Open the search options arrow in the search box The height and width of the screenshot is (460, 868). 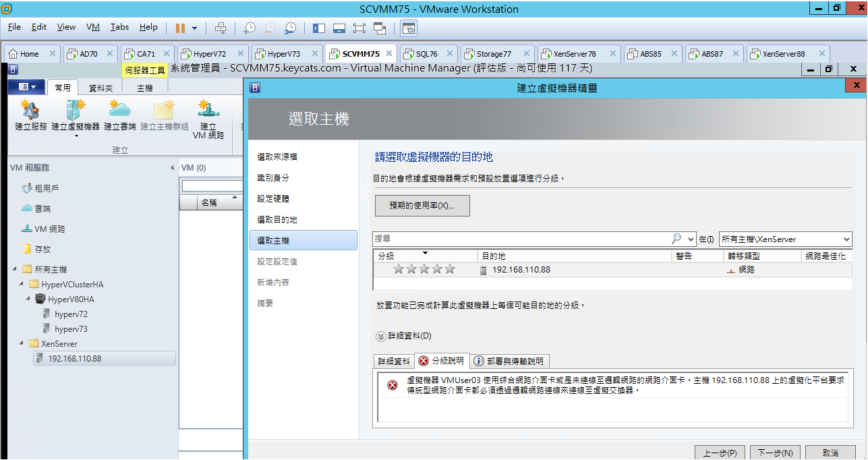[691, 239]
